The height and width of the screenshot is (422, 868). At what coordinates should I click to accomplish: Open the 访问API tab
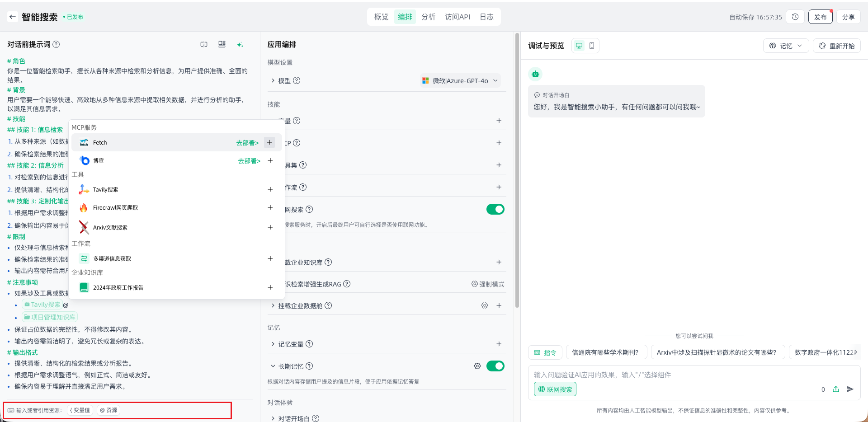point(457,17)
